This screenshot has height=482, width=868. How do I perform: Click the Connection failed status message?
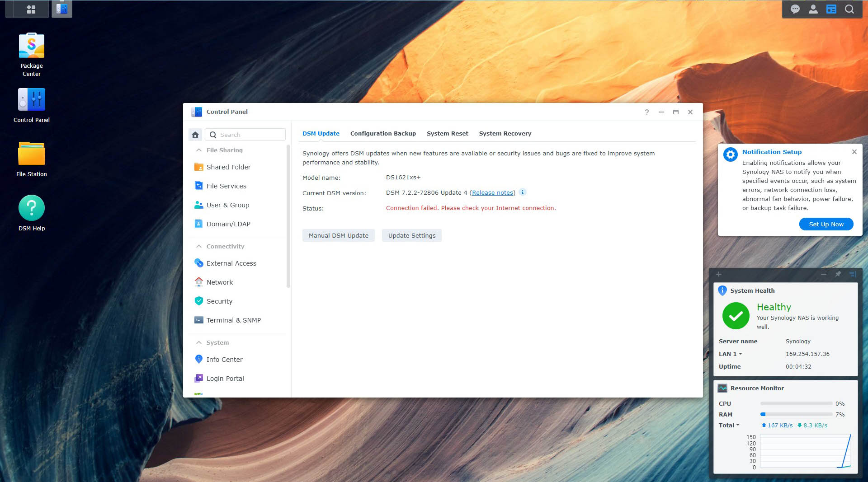(x=471, y=208)
